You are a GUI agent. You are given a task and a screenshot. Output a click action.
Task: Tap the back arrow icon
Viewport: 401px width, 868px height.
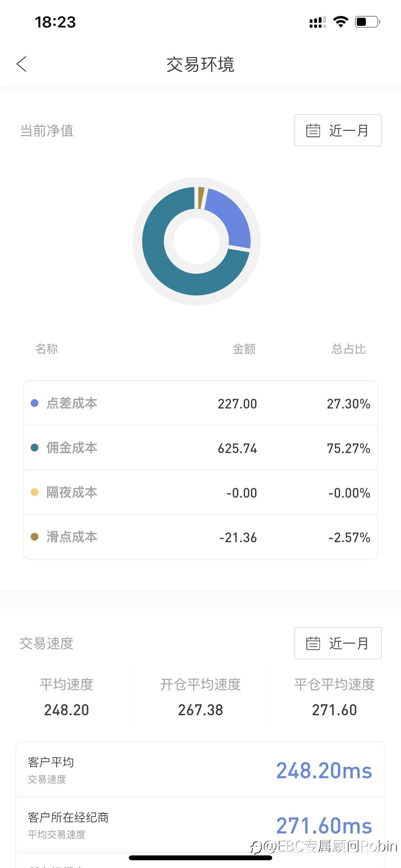22,64
